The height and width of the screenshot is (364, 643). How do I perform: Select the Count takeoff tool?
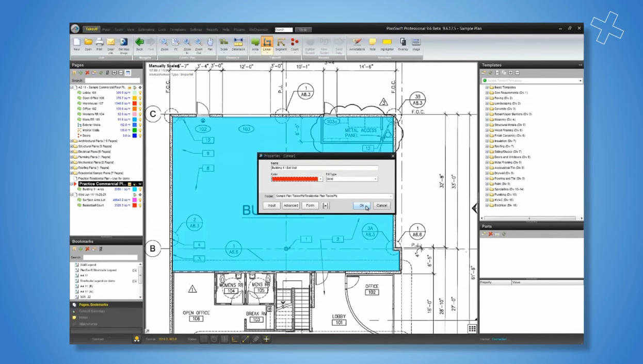tap(294, 44)
